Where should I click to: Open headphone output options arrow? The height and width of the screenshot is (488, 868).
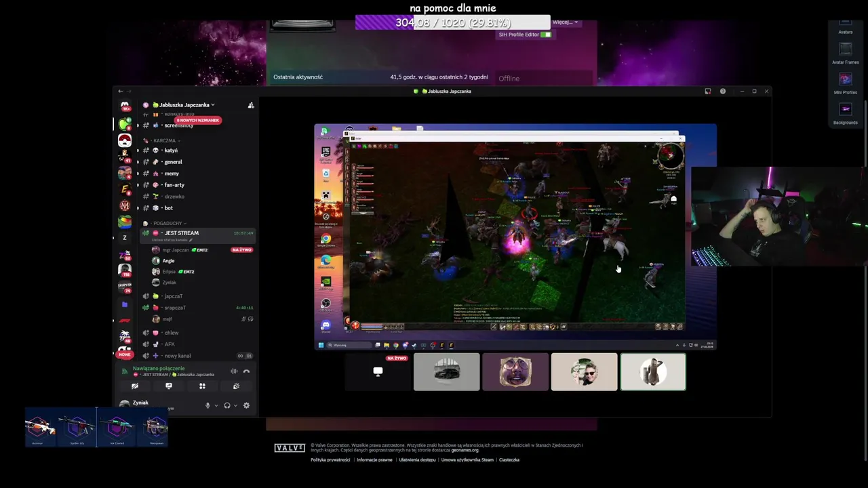pyautogui.click(x=235, y=405)
